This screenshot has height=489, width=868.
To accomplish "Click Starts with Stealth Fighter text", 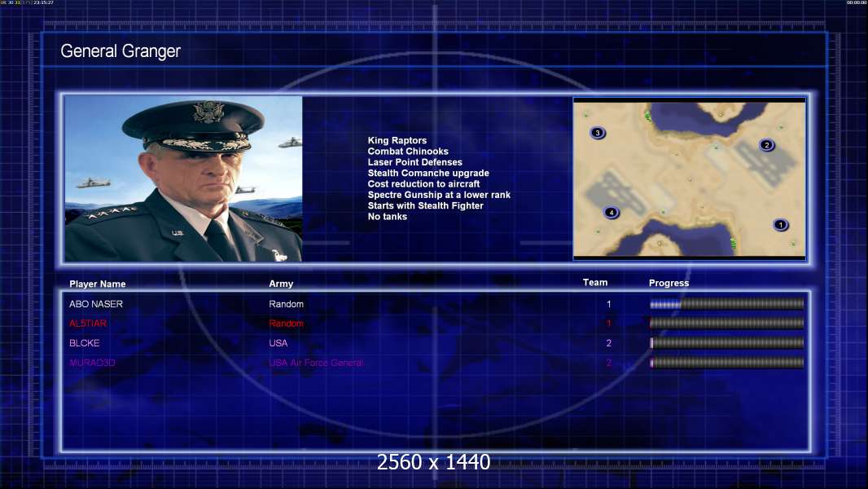I will (425, 205).
